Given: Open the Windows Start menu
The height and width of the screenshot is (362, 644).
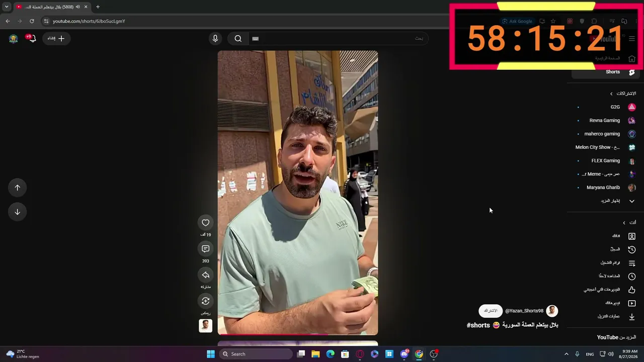Looking at the screenshot, I should pyautogui.click(x=211, y=354).
